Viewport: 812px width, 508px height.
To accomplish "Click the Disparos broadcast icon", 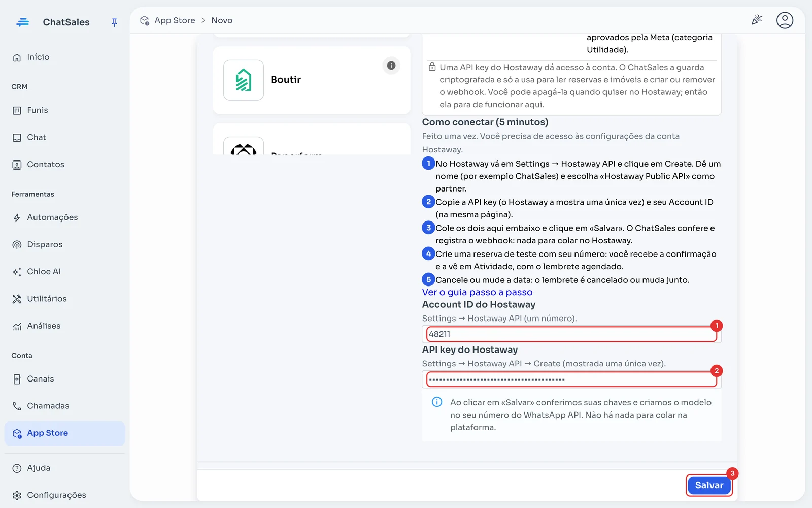I will [x=17, y=245].
